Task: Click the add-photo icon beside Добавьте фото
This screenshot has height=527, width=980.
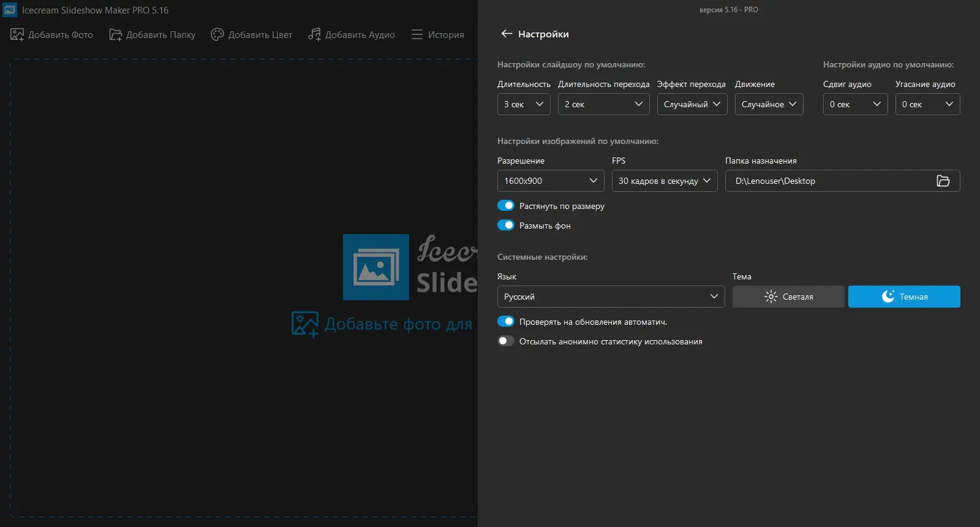Action: (305, 324)
